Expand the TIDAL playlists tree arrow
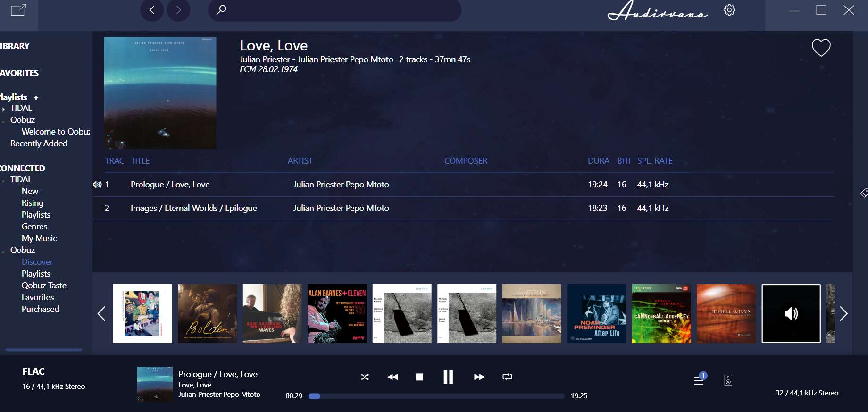868x412 pixels. click(x=4, y=109)
